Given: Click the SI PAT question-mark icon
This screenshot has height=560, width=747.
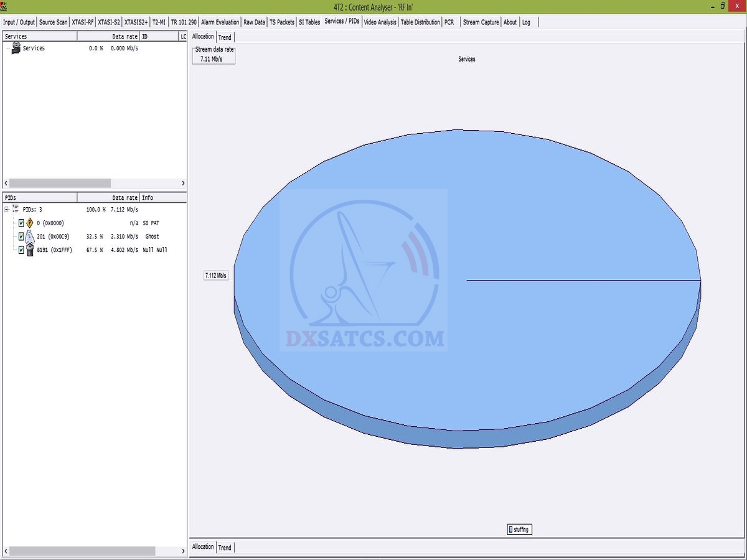Looking at the screenshot, I should coord(29,223).
